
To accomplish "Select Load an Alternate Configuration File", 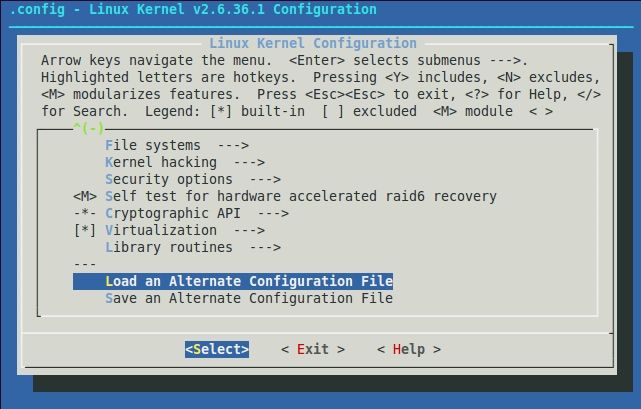I will point(233,281).
